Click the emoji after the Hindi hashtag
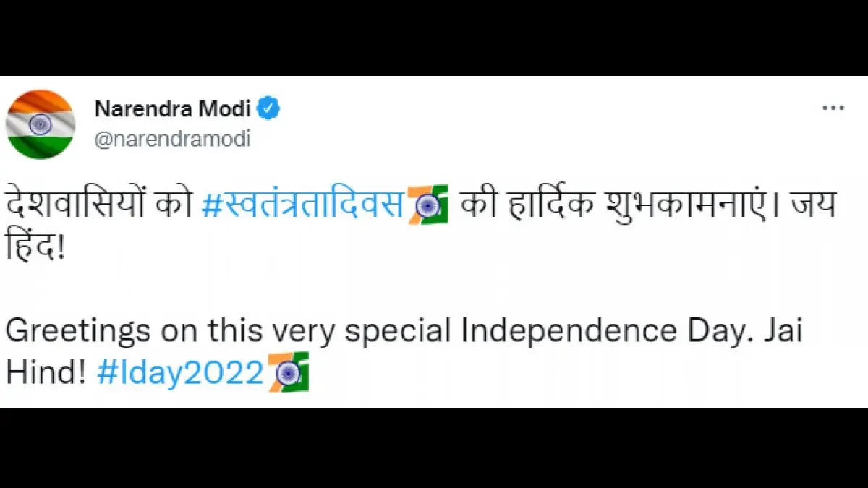The image size is (868, 488). 428,205
